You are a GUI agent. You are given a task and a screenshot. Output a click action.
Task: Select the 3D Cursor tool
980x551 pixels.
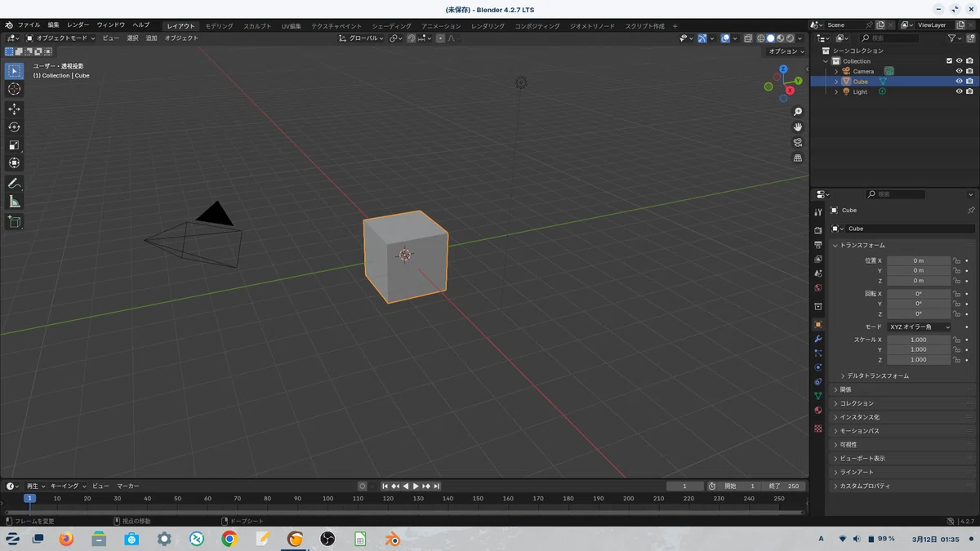point(14,89)
